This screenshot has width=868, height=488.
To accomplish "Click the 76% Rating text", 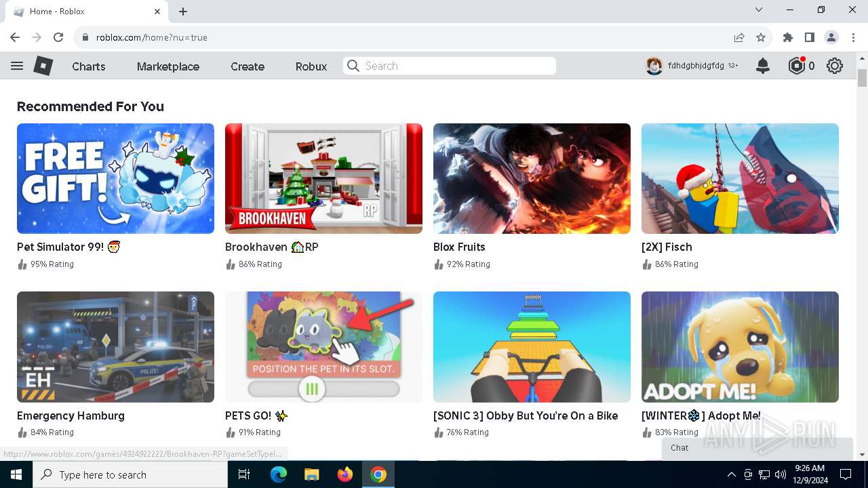I will [x=469, y=432].
